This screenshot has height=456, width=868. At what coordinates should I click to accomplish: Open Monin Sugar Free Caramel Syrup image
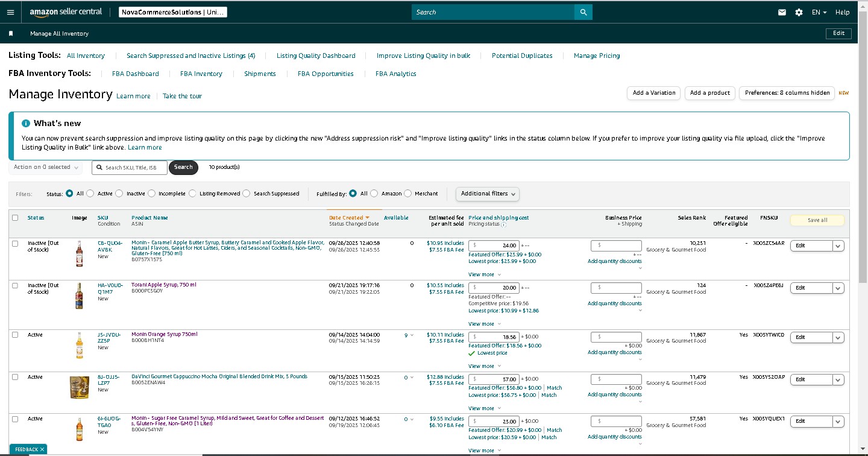pyautogui.click(x=79, y=429)
